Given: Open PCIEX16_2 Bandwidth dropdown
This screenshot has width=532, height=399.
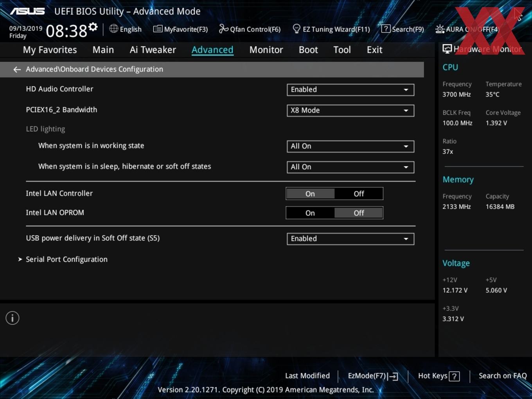Looking at the screenshot, I should 350,110.
